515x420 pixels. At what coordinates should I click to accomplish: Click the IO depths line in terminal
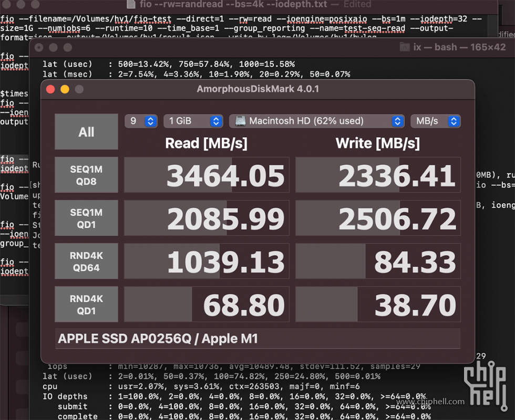234,396
